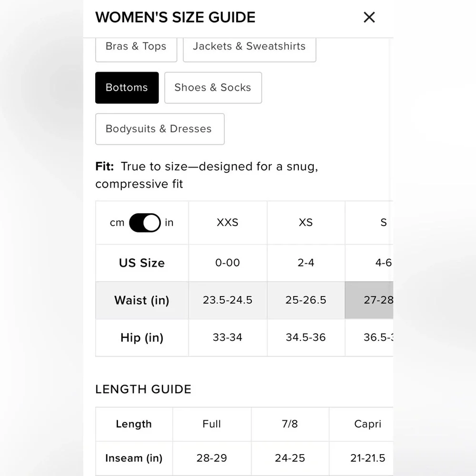Select the XS size column header

[x=306, y=222]
